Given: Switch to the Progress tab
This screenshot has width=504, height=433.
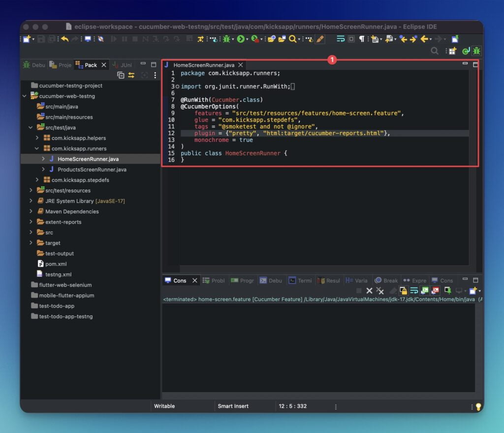Looking at the screenshot, I should (x=242, y=280).
